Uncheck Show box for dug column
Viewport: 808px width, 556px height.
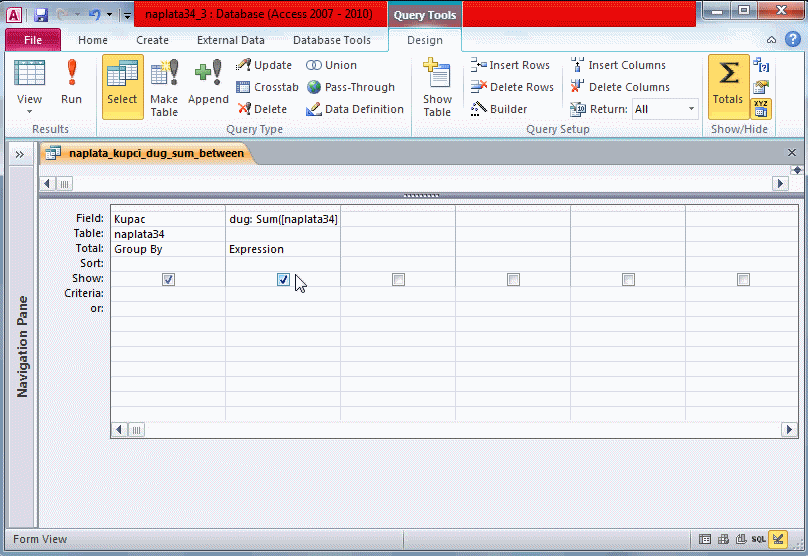(283, 280)
